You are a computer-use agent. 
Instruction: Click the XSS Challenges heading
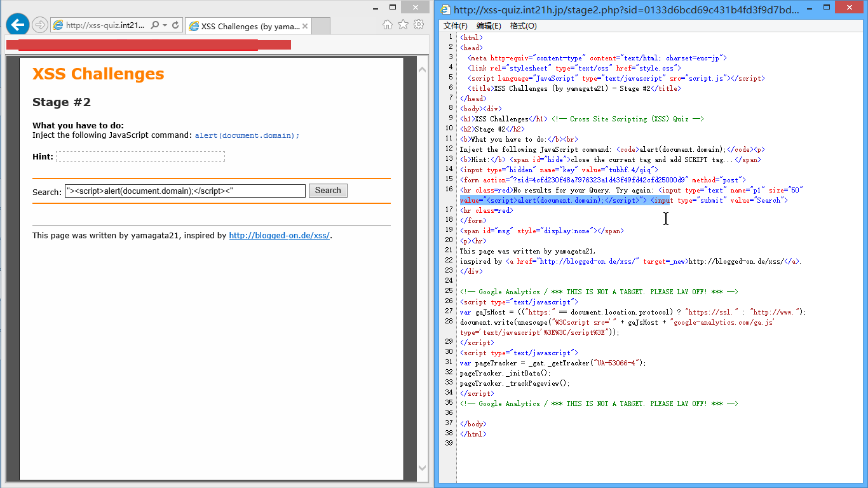98,74
